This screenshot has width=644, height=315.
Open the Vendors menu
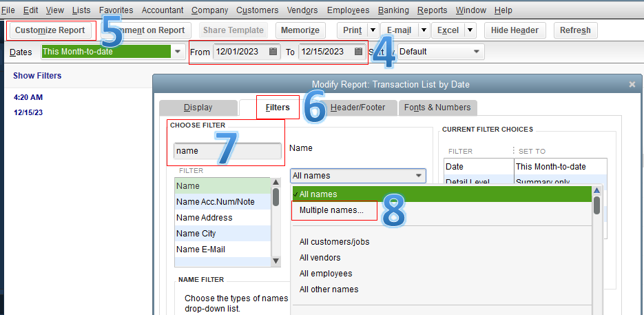[x=302, y=10]
